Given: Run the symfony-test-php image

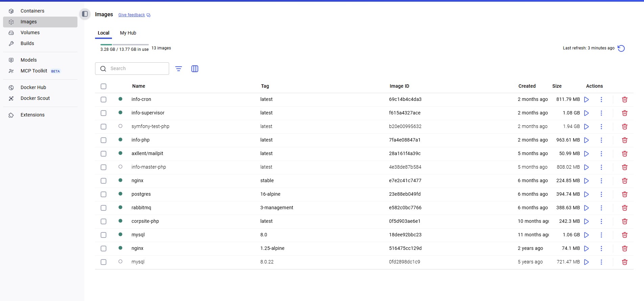Looking at the screenshot, I should [x=586, y=127].
